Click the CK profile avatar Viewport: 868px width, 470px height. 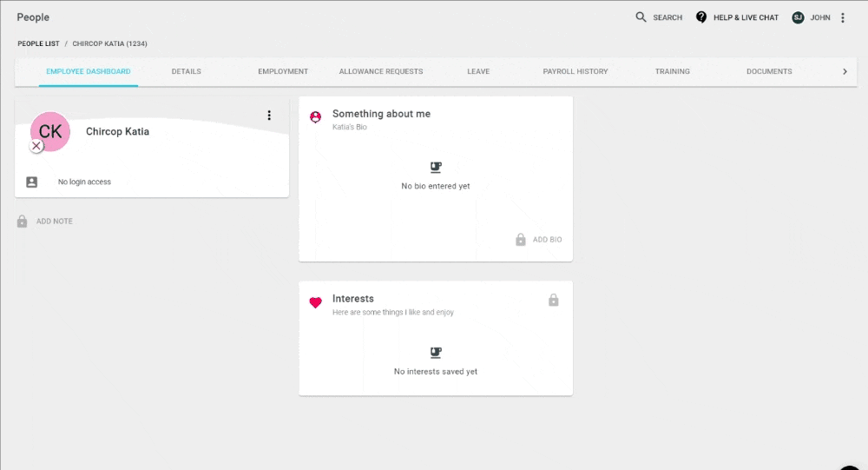(50, 131)
